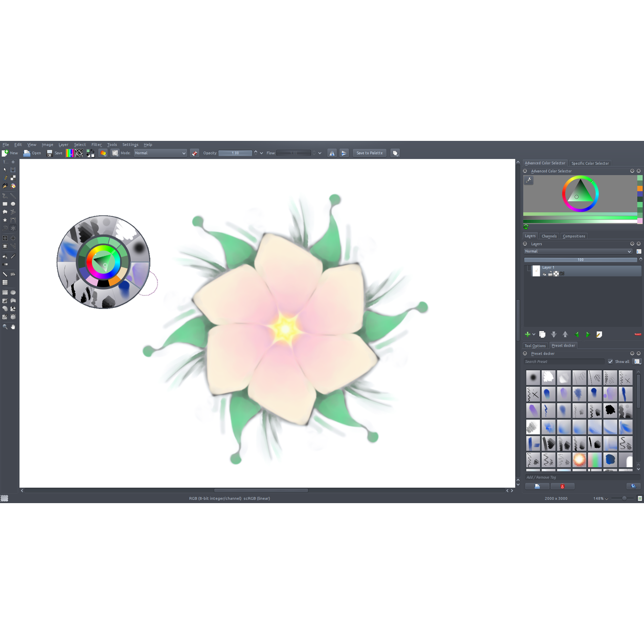Select the Gradient tool in the toolbox
644x644 pixels.
(x=5, y=266)
